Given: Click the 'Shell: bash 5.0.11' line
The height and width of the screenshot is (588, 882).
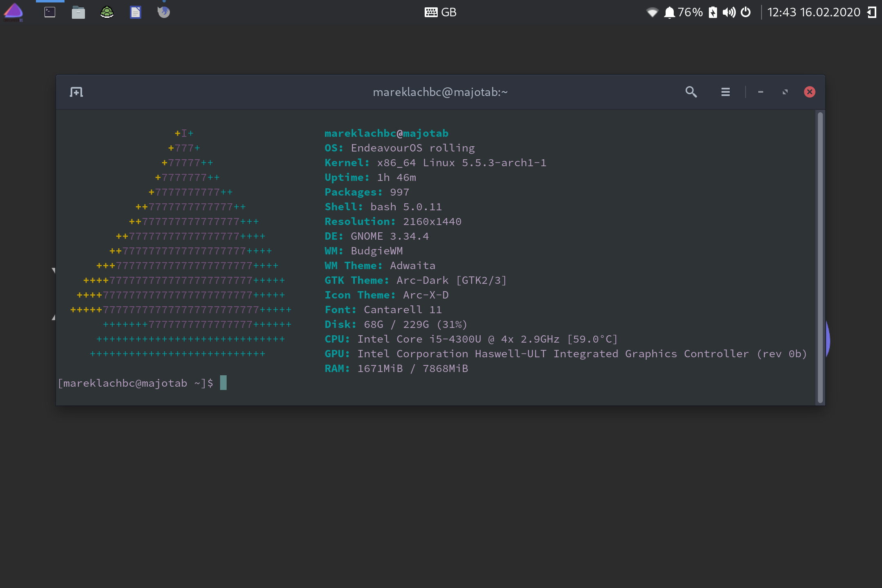Looking at the screenshot, I should click(383, 207).
